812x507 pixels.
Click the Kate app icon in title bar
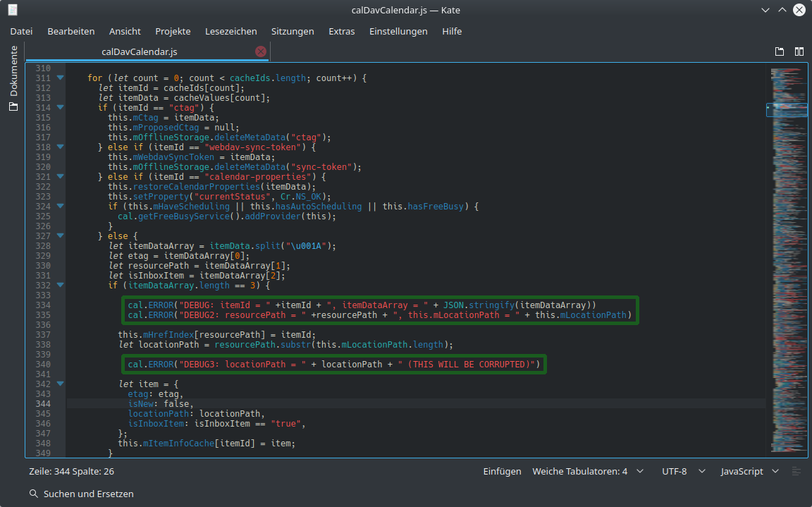13,10
